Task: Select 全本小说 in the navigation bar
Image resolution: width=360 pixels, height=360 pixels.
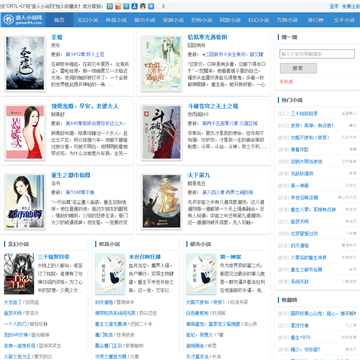Action: (x=344, y=20)
